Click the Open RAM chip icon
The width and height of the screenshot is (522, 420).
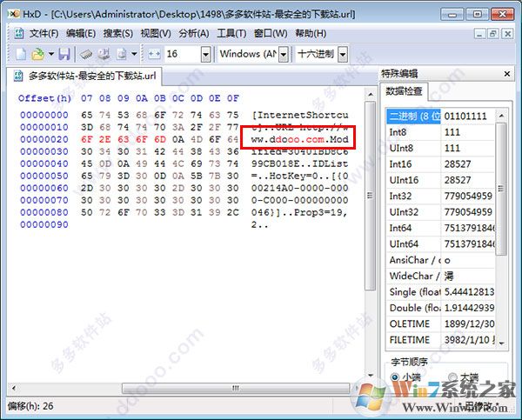pyautogui.click(x=86, y=54)
